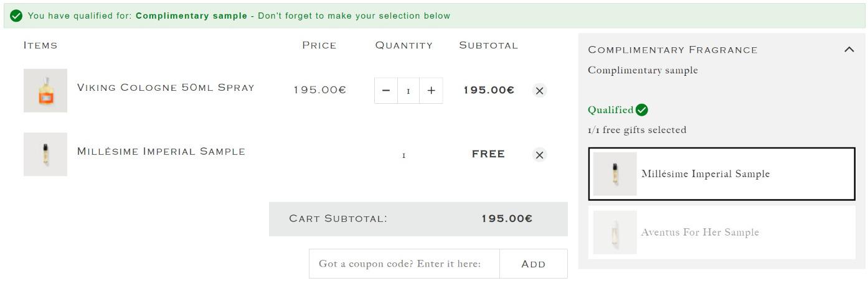This screenshot has height=291, width=868.
Task: Remove Viking Cologne 50ml Spray from cart
Action: pyautogui.click(x=540, y=91)
